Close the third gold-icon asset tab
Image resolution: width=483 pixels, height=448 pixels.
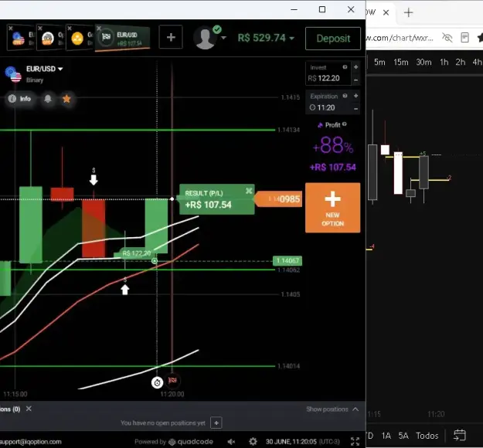point(70,29)
